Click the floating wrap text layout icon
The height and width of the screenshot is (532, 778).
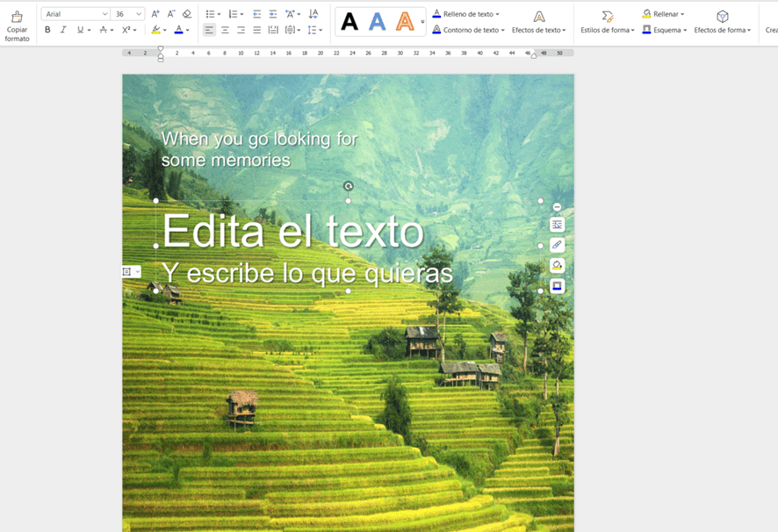[557, 225]
